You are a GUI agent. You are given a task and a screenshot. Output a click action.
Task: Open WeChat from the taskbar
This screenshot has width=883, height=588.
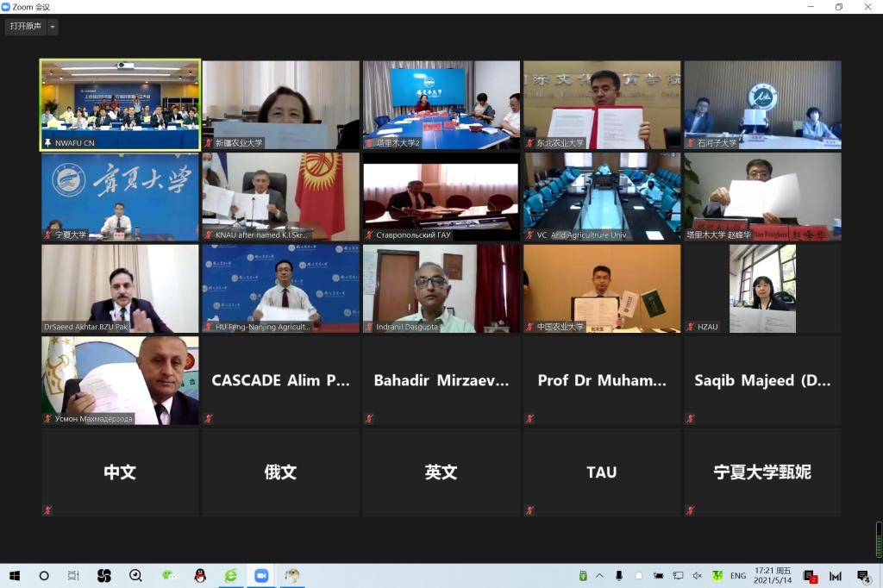click(169, 575)
